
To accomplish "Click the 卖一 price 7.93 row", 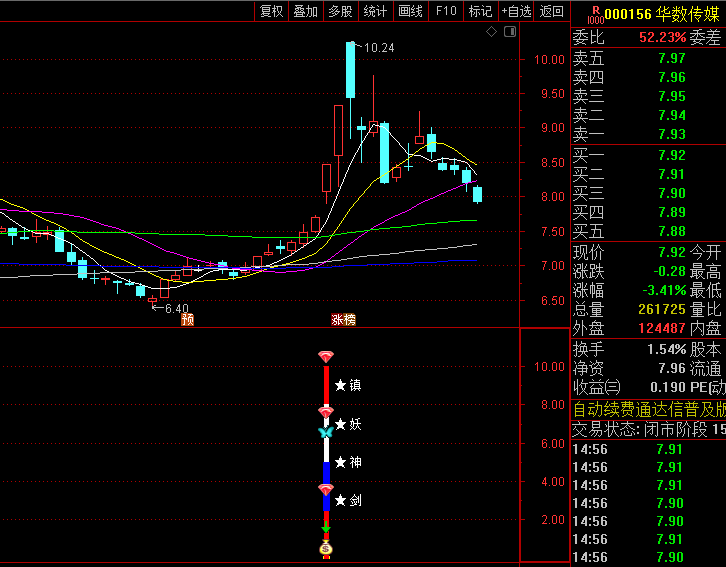I will pos(647,134).
